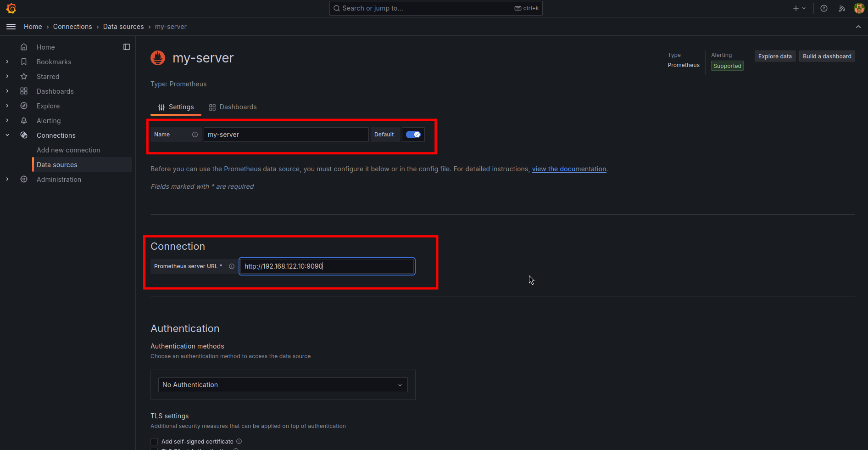Image resolution: width=868 pixels, height=450 pixels.
Task: Click the Explore compass icon
Action: (x=24, y=106)
